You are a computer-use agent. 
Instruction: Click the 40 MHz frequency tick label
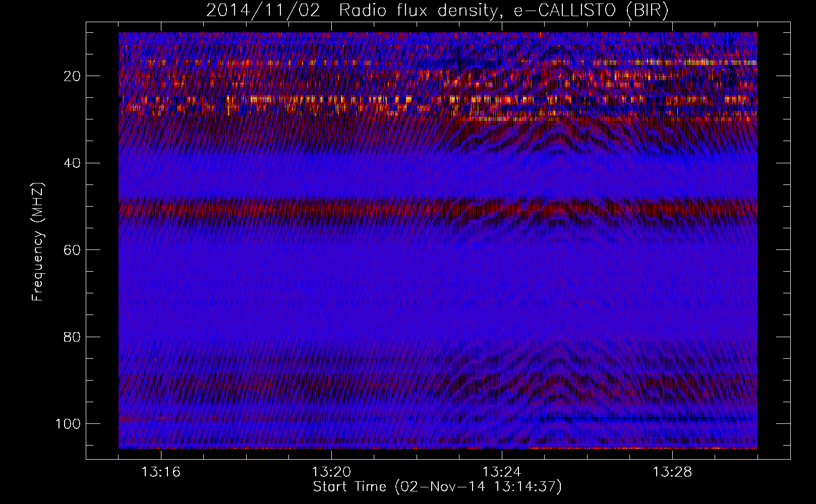pos(72,163)
